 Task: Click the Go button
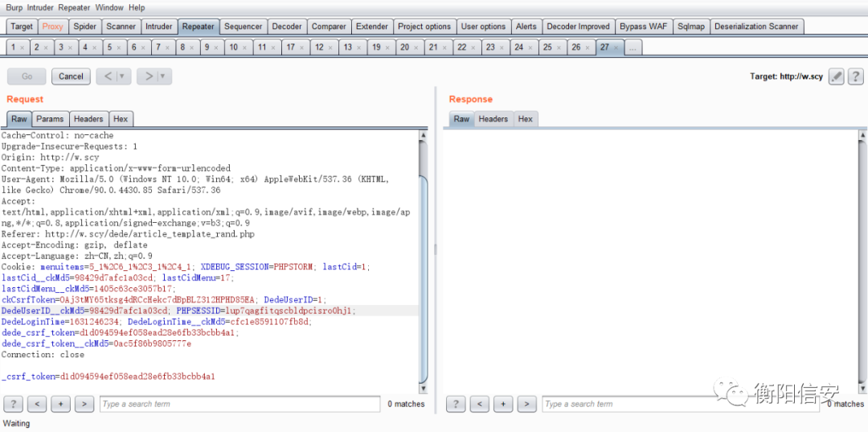(27, 76)
